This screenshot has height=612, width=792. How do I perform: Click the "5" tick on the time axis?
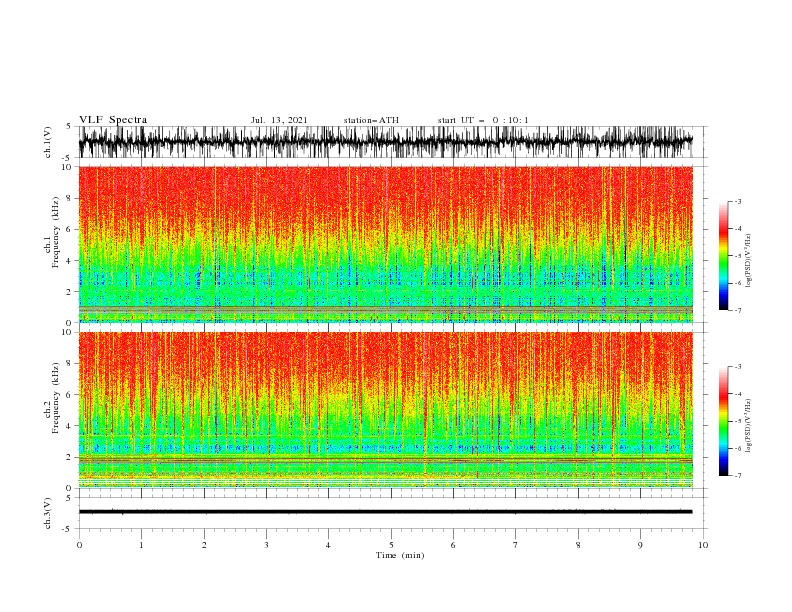pos(391,545)
